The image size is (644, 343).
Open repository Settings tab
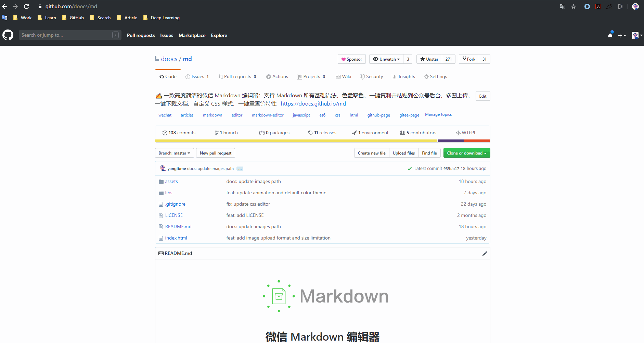pos(436,77)
